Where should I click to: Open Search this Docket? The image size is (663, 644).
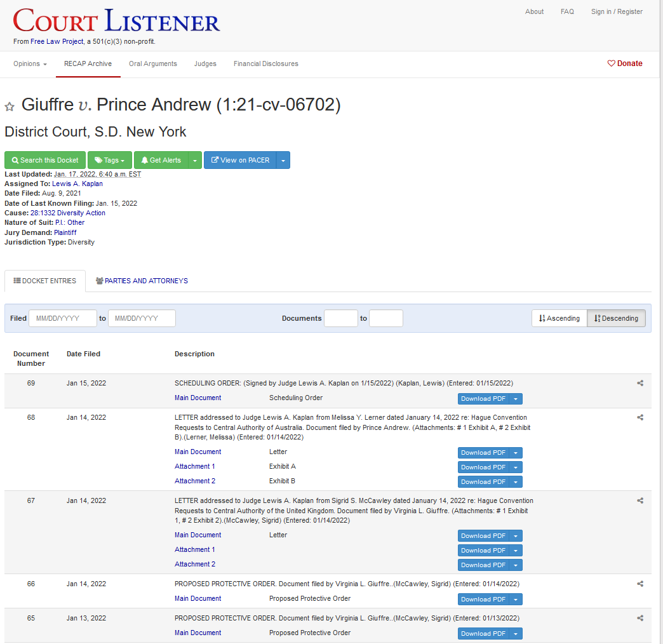tap(45, 160)
